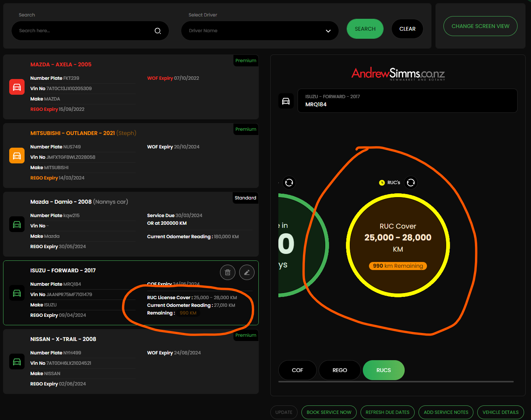Select the MAZDA - AXELA - 2005 title
This screenshot has width=531, height=420.
[61, 64]
